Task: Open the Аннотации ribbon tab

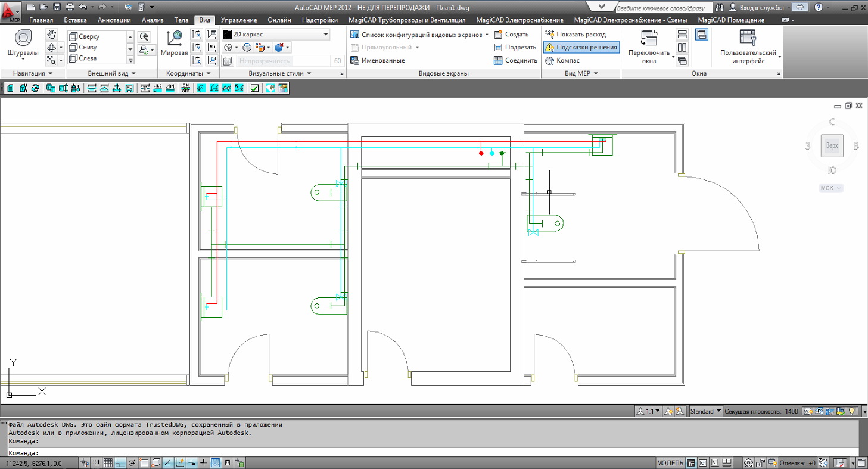Action: (114, 20)
